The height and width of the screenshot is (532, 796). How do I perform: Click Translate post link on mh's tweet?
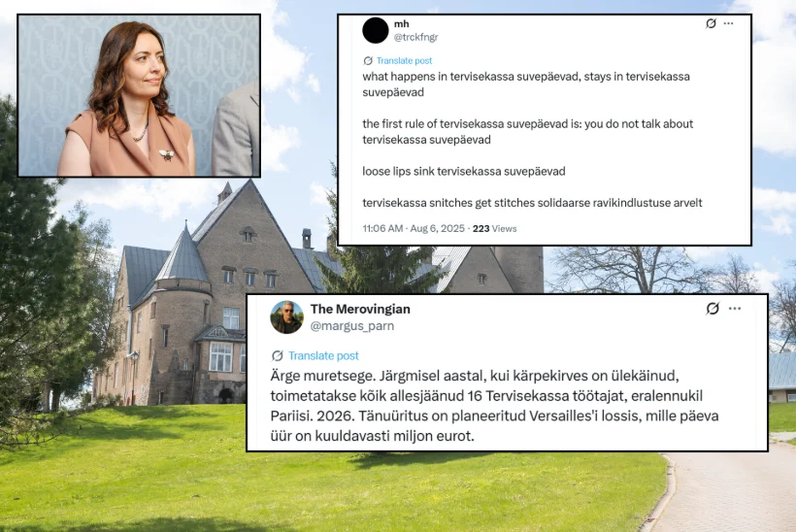pos(404,61)
